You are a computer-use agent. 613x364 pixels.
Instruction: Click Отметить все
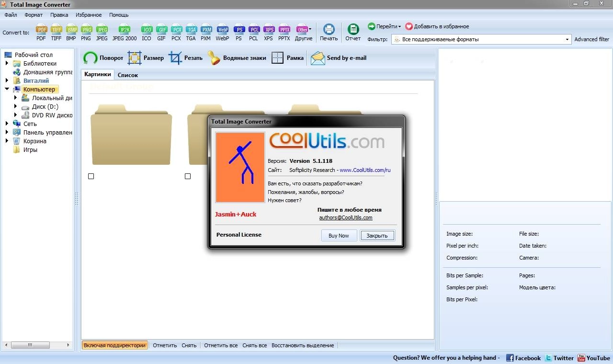[221, 345]
